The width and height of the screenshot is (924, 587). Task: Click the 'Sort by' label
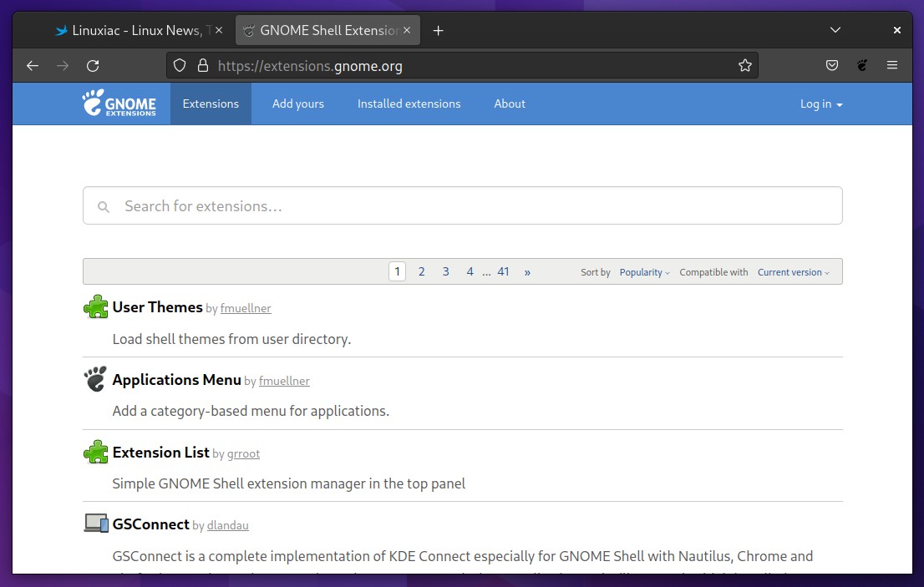595,272
